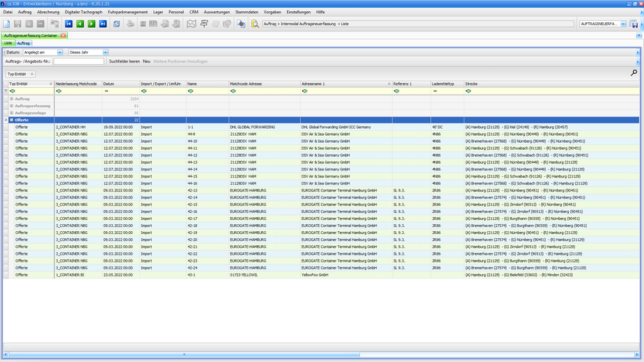The height and width of the screenshot is (362, 644).
Task: Select the row named 44-9
Action: [x=322, y=134]
